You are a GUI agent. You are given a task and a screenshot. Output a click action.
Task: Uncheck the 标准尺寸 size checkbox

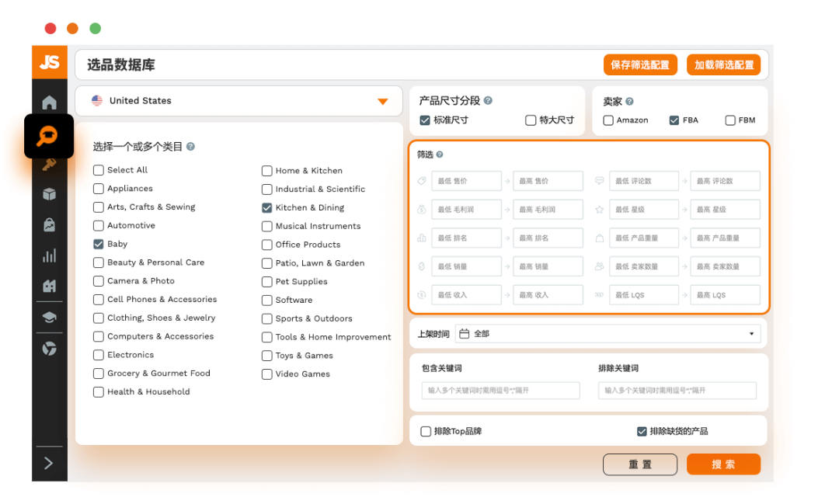(x=423, y=120)
